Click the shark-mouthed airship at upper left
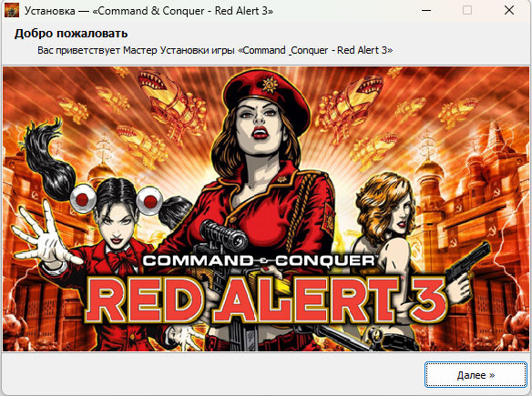Image resolution: width=532 pixels, height=396 pixels. click(169, 102)
